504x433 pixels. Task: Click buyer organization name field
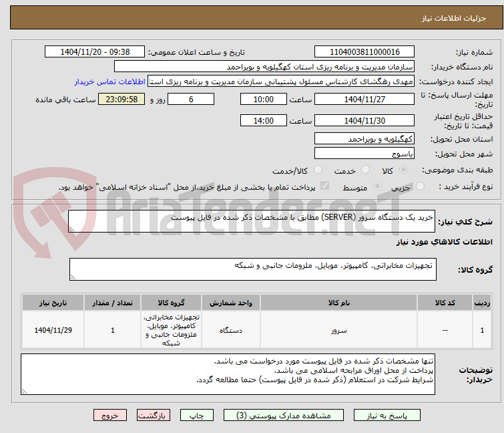264,67
